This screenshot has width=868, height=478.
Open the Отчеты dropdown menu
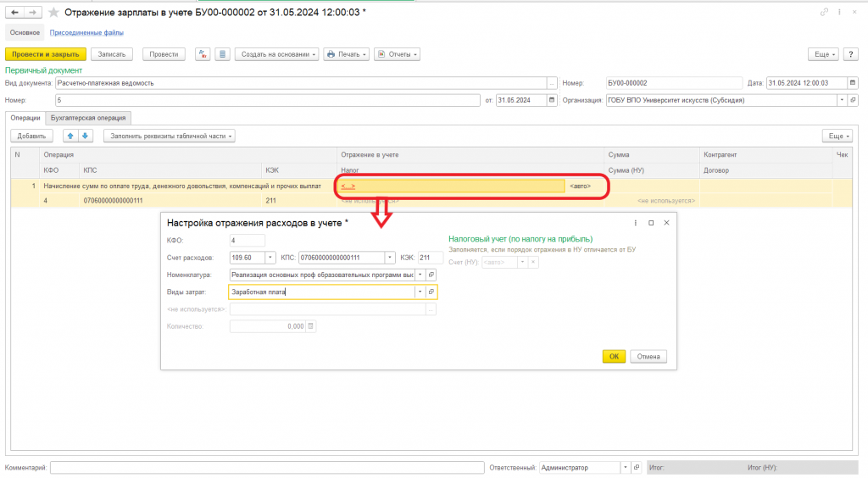(397, 54)
